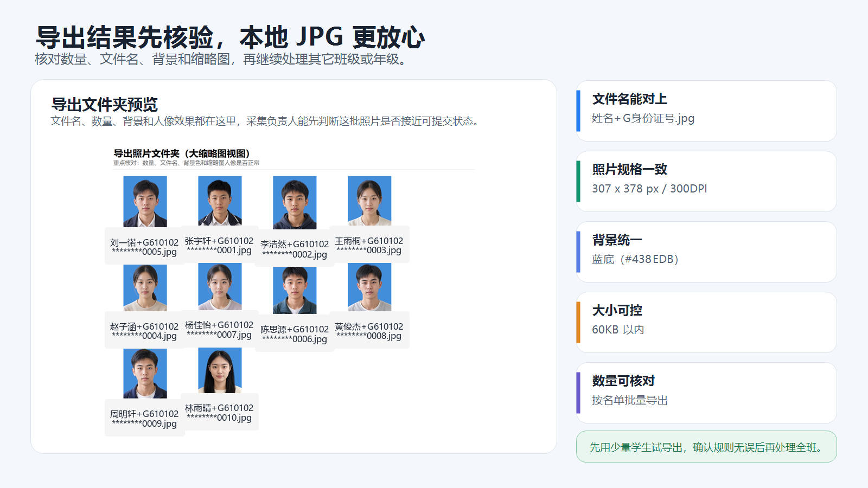Click the 刘一诺 photo thumbnail
Viewport: 868px width, 488px height.
(145, 202)
